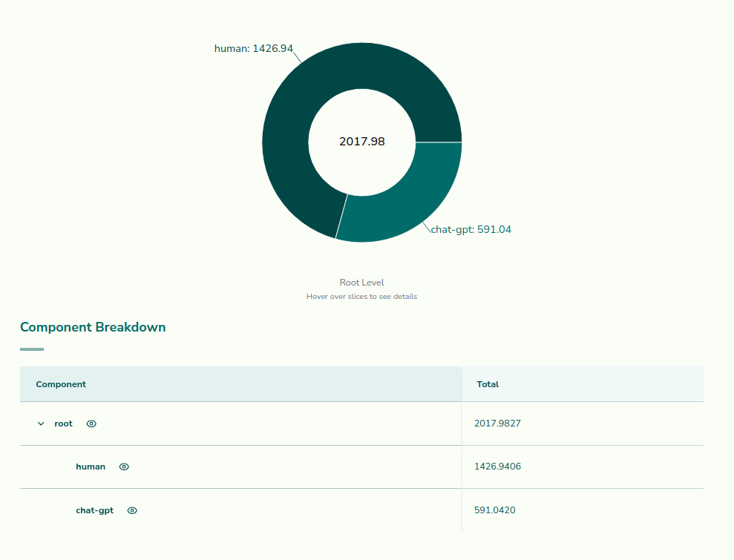Toggle visibility eye for chat-gpt row

pyautogui.click(x=132, y=510)
